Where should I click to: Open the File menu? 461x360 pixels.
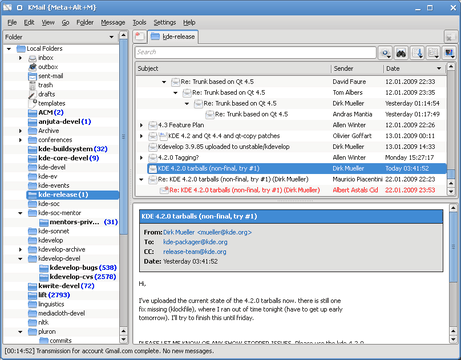[12, 22]
